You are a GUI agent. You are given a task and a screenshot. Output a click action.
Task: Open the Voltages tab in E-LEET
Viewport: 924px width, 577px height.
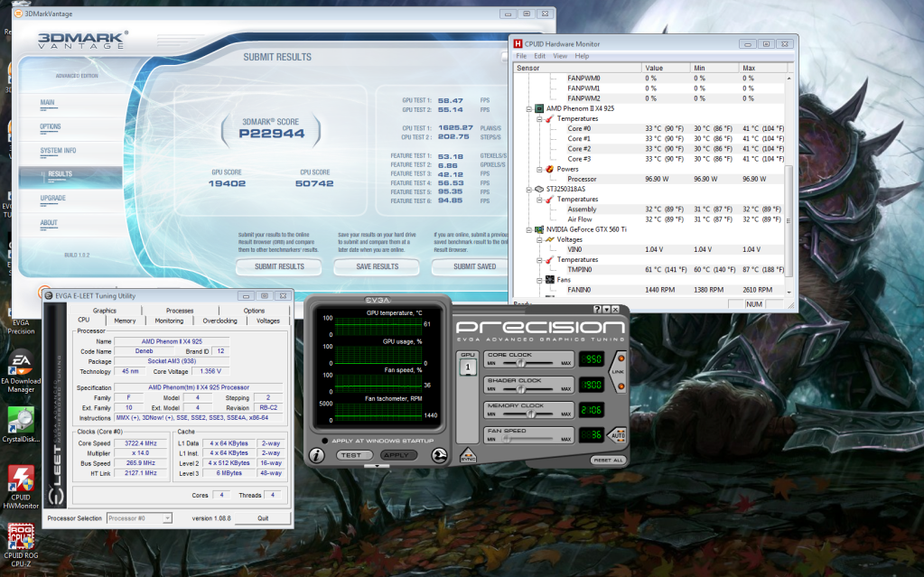267,321
